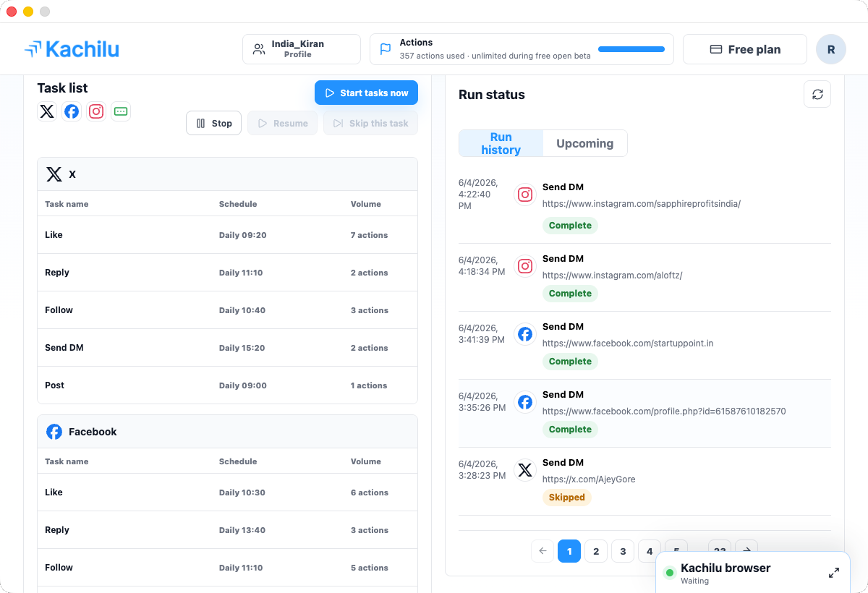Click Complete badge under aloftz run
This screenshot has width=868, height=593.
tap(570, 294)
